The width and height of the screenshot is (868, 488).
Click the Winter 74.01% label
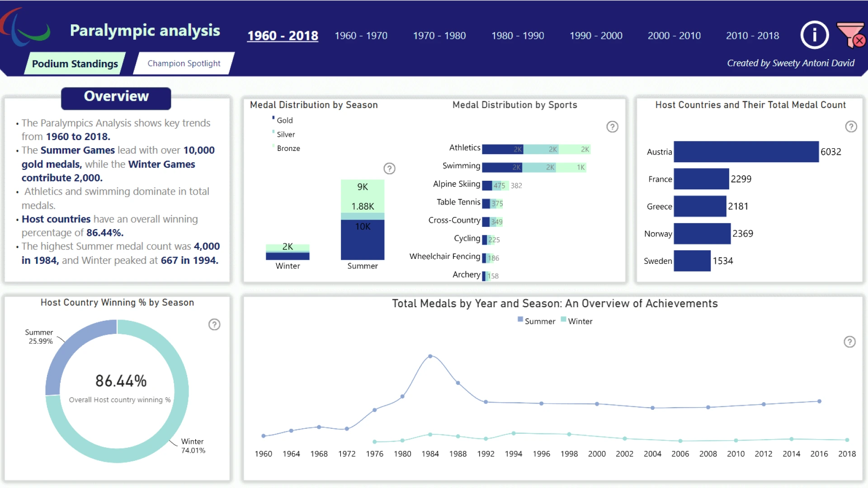(193, 446)
